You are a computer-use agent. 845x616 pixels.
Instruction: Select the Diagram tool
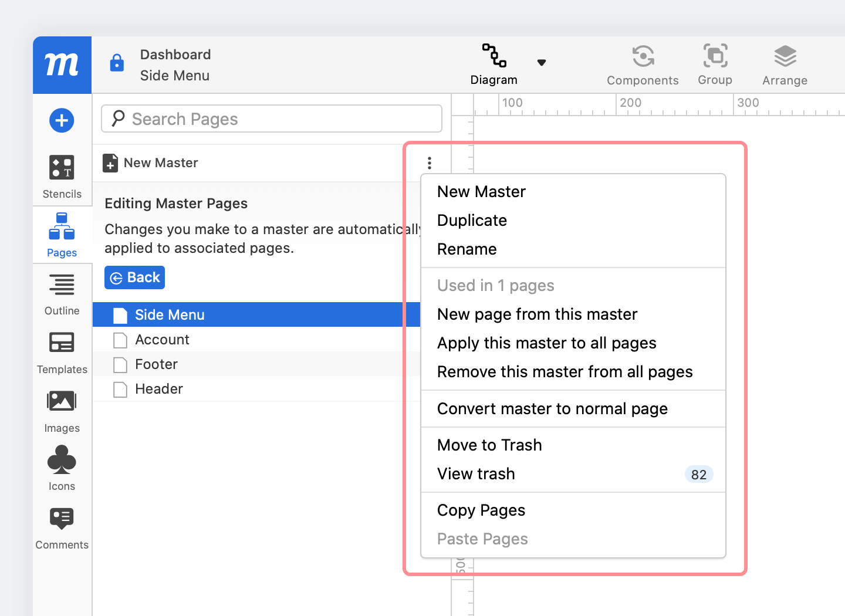(494, 64)
